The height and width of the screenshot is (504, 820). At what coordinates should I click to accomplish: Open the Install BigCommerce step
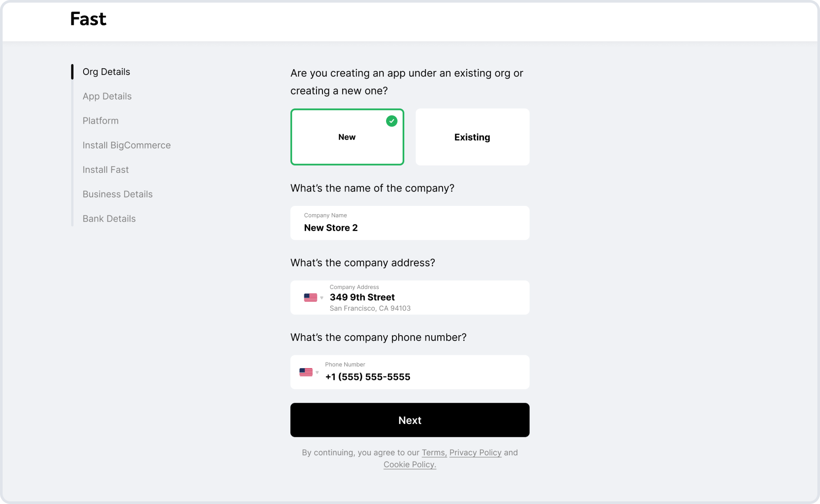pos(127,145)
